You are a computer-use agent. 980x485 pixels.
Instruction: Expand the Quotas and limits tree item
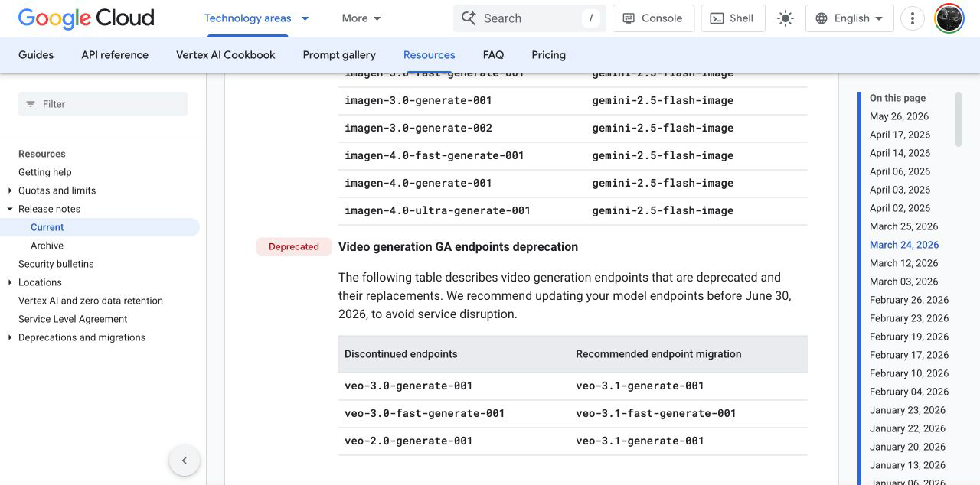point(10,190)
